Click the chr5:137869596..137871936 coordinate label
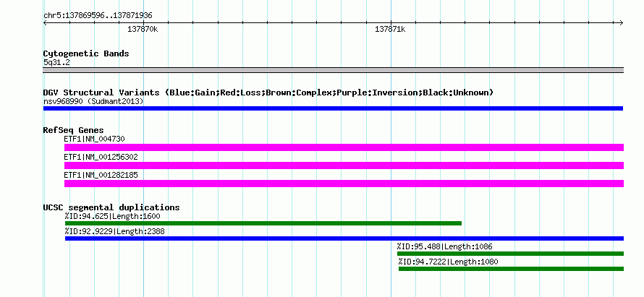The image size is (644, 297). 98,16
